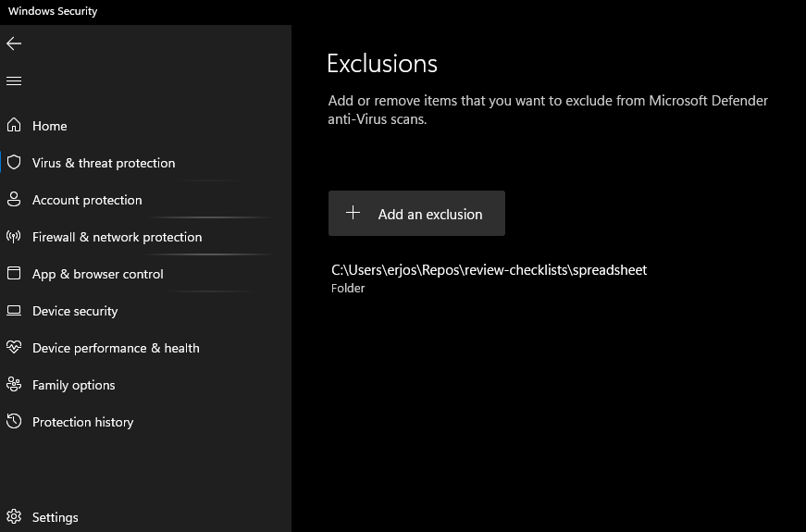Click the App & browser window icon
The image size is (806, 532).
coord(14,273)
